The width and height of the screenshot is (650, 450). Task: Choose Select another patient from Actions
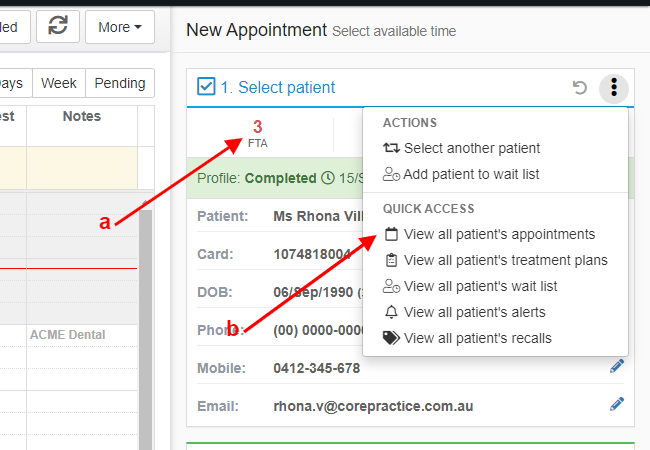coord(461,148)
